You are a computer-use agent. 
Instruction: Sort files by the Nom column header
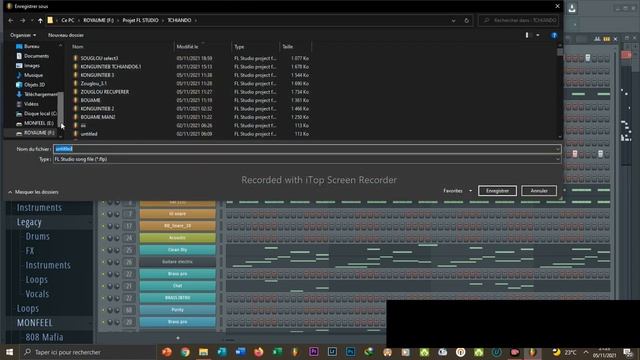pyautogui.click(x=78, y=47)
